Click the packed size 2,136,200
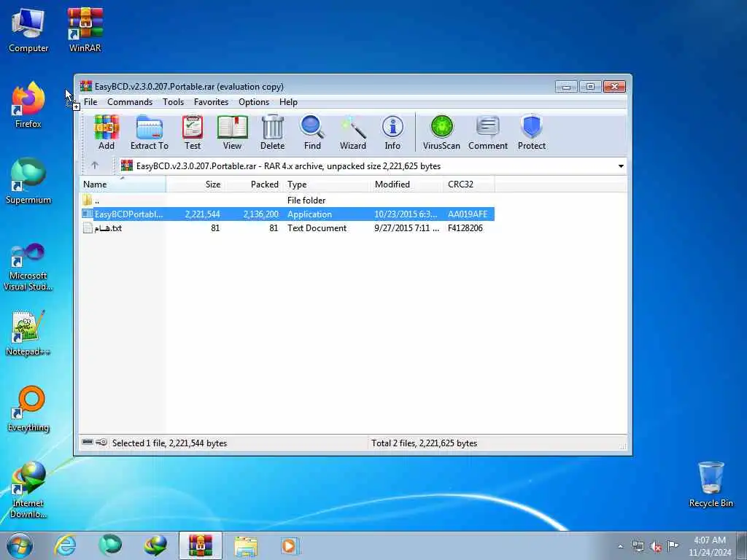Screen dimensions: 747x560 [260, 214]
